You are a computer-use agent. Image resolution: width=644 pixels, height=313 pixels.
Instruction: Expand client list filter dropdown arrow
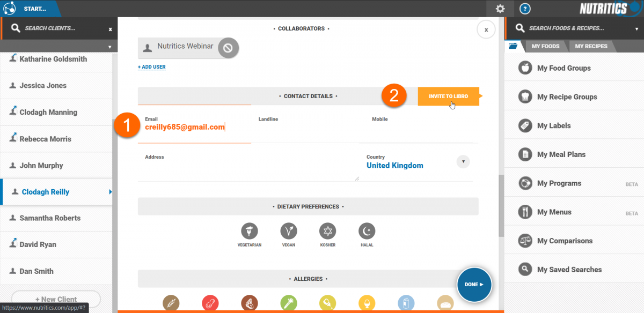[x=109, y=47]
